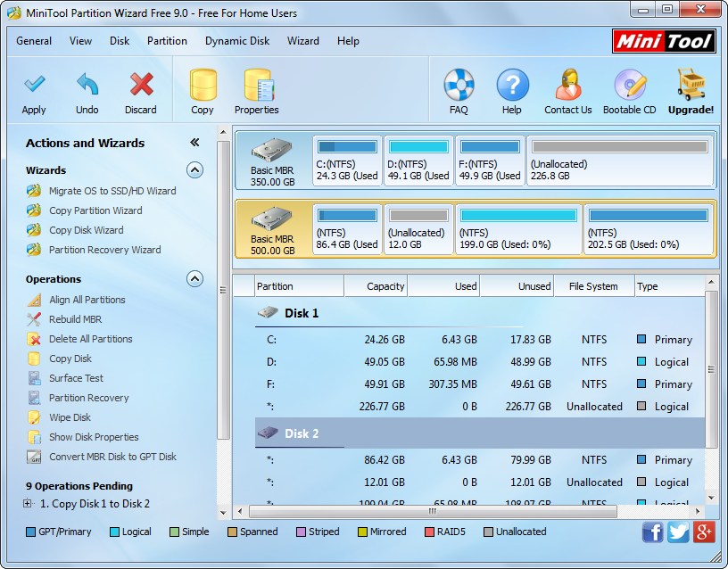The image size is (728, 569).
Task: Click the Contact Us icon
Action: click(x=568, y=85)
